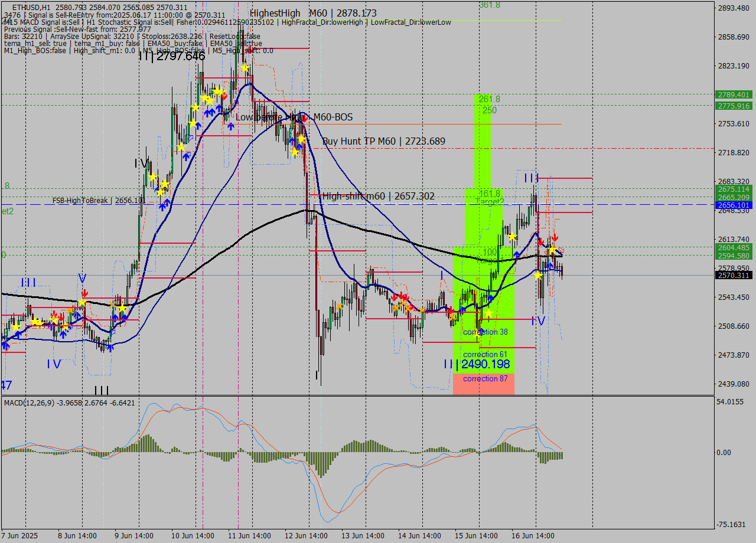The height and width of the screenshot is (543, 756).
Task: Click the 7 Jun 2025 date label
Action: click(19, 536)
